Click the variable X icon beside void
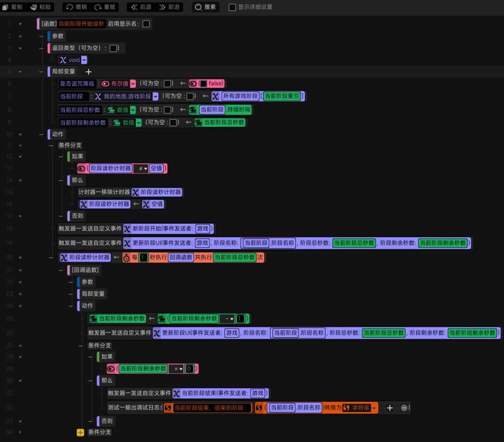 pos(63,60)
